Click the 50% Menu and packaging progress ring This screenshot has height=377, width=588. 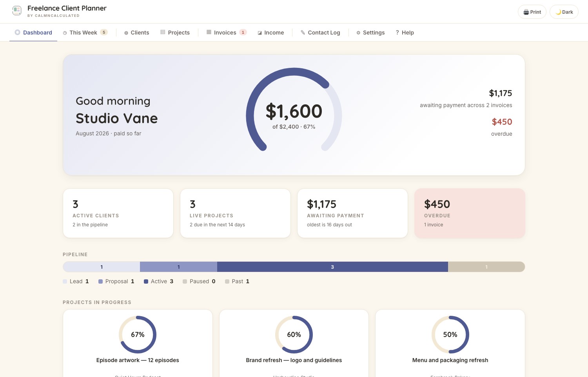(450, 335)
